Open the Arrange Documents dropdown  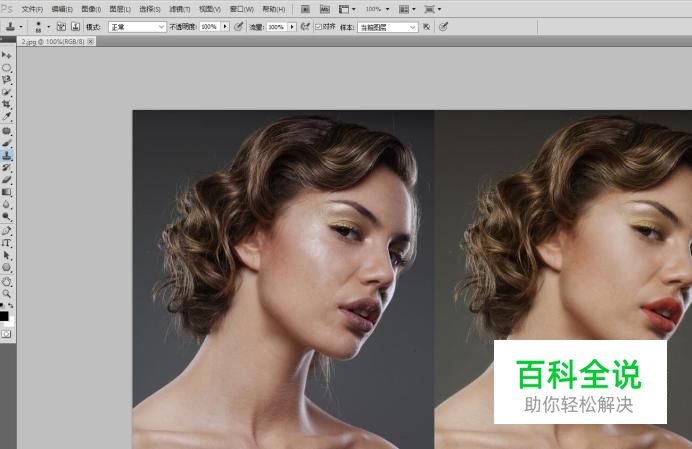coord(407,9)
